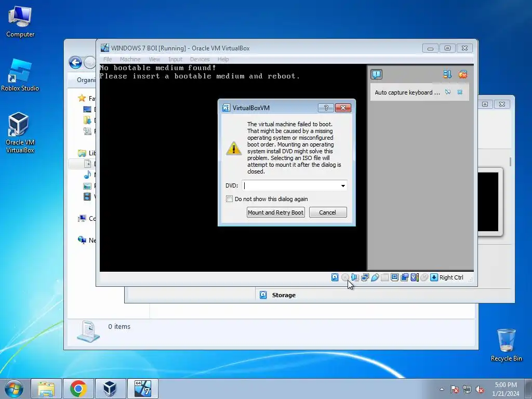Click the CPU virtualization status icon

(415, 277)
